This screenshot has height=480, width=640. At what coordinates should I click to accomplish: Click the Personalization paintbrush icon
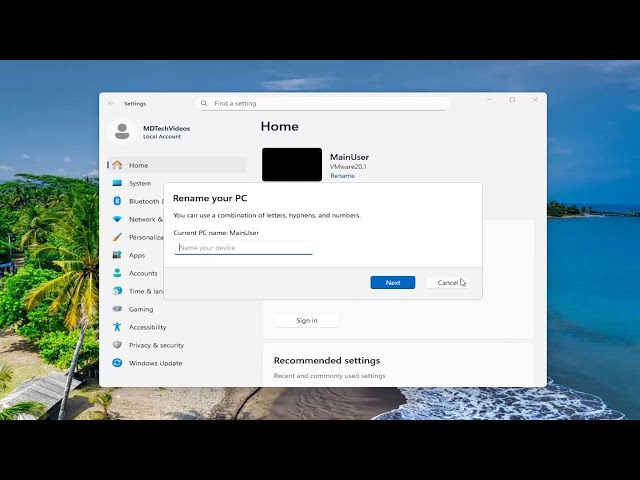pyautogui.click(x=117, y=237)
